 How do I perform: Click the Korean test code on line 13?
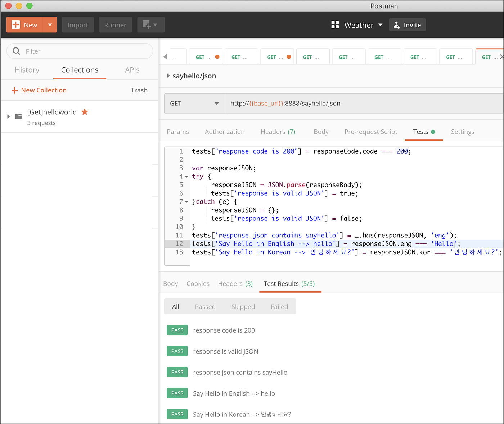click(347, 252)
